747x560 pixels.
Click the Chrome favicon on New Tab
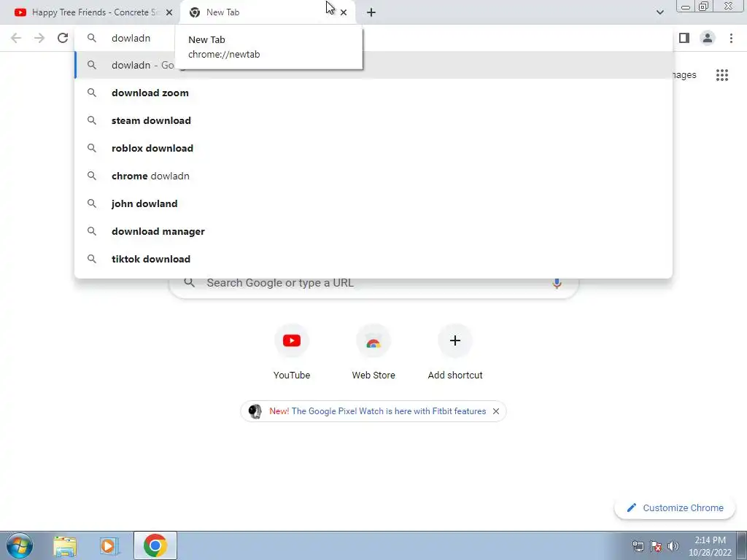click(x=194, y=13)
